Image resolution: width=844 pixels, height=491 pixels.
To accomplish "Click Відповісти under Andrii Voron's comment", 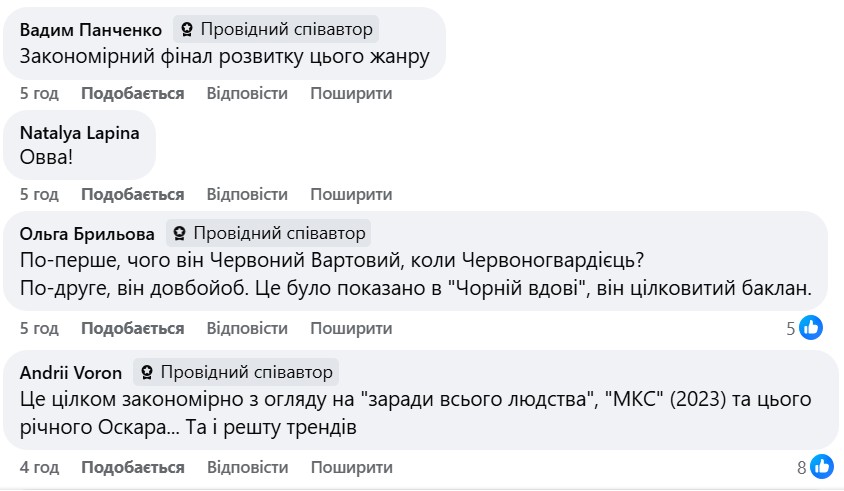I will pos(247,467).
